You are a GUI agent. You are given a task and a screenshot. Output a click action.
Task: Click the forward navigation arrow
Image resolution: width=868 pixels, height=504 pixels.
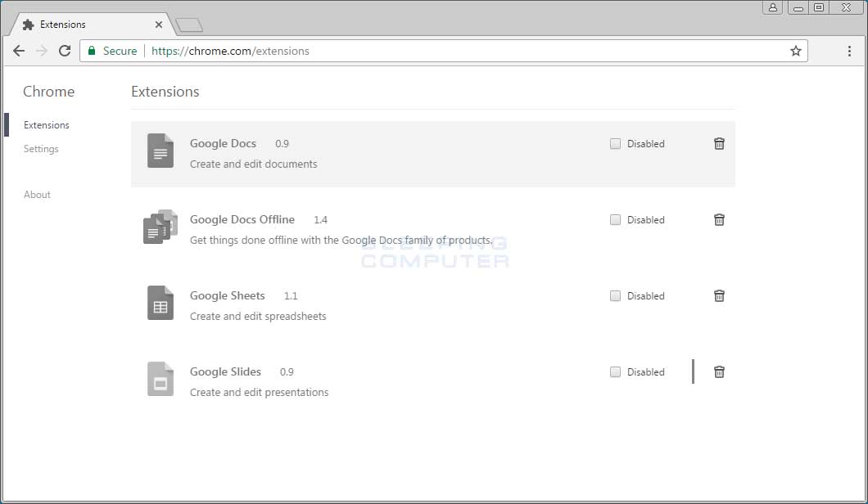coord(42,51)
